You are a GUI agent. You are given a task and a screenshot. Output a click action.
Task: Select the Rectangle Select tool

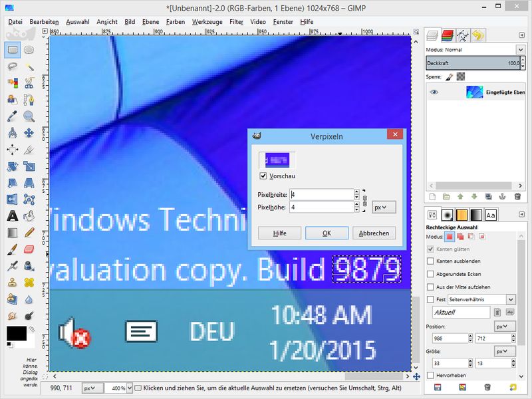pos(13,50)
